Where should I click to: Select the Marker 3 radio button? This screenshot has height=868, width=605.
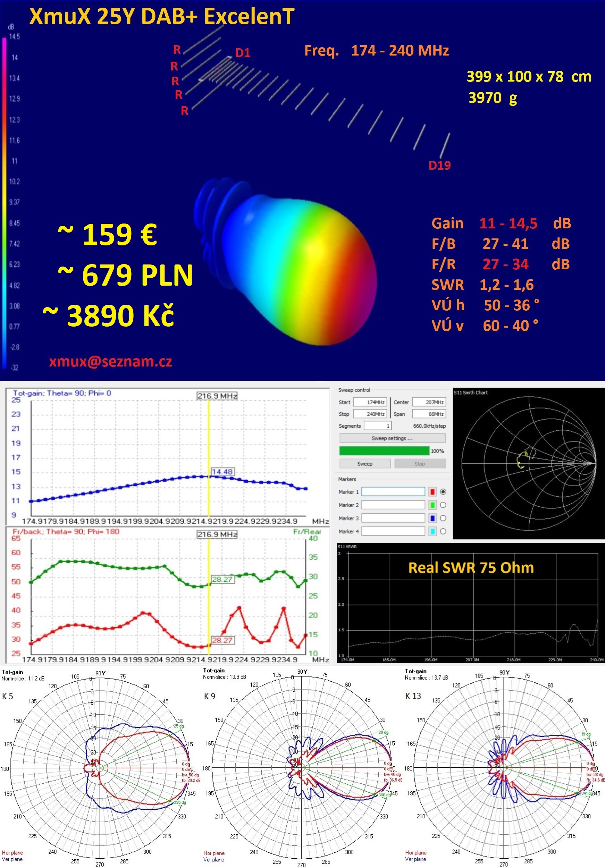click(443, 518)
